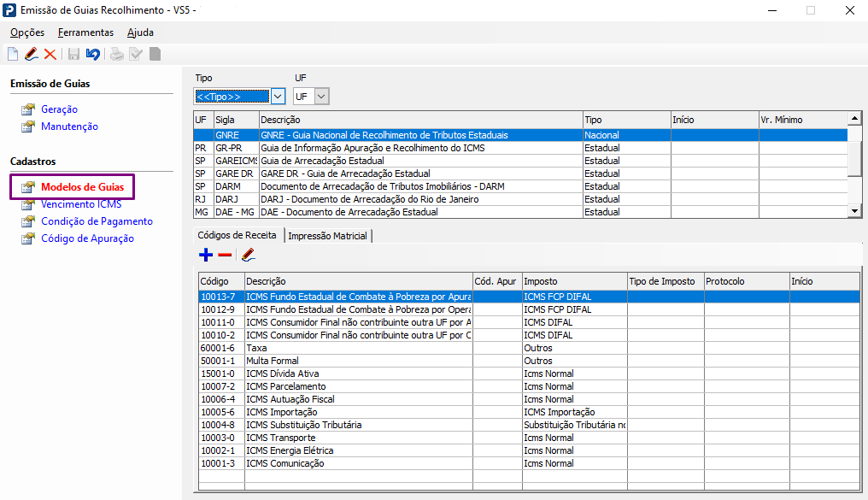This screenshot has height=500, width=868.
Task: Open the Modelos de Guias link
Action: tap(83, 187)
